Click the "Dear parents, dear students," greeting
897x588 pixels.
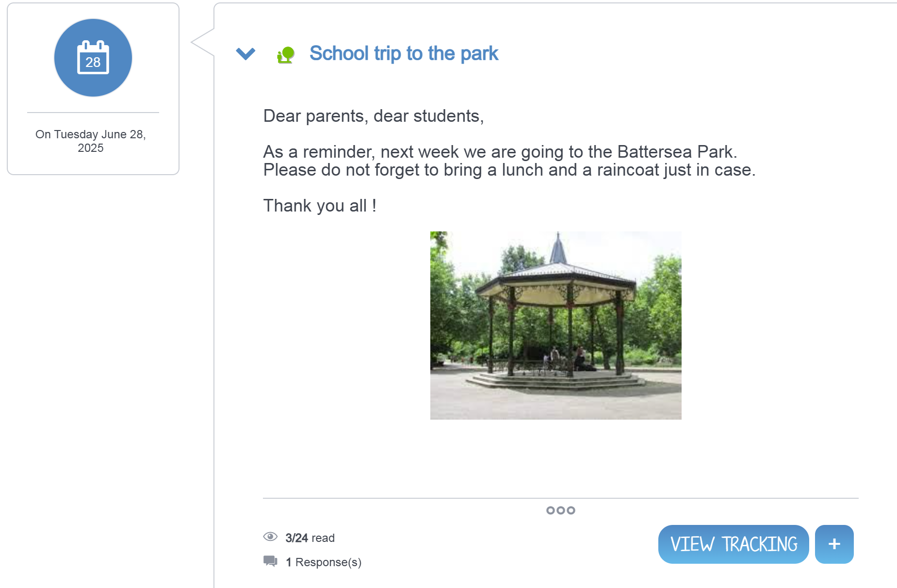point(373,116)
